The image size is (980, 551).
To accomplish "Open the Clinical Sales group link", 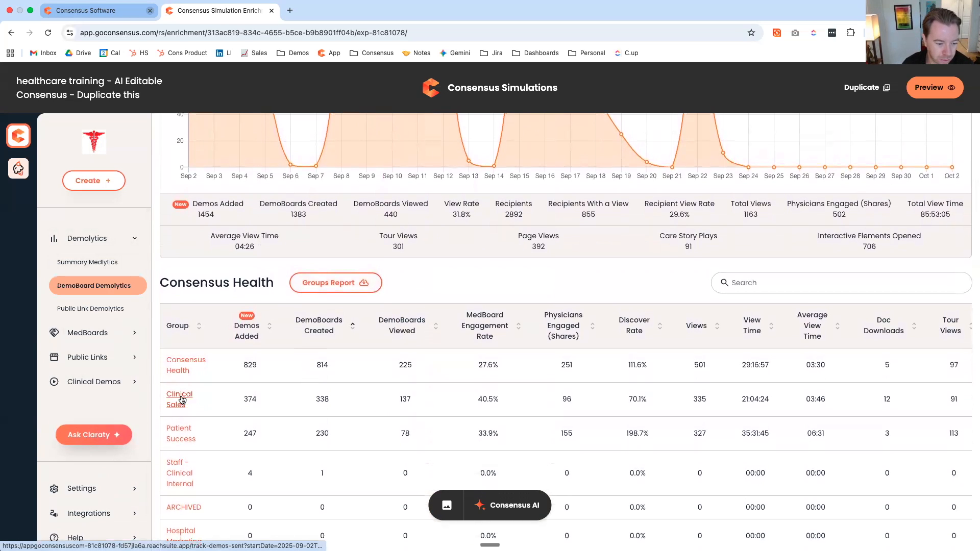I will pos(179,399).
